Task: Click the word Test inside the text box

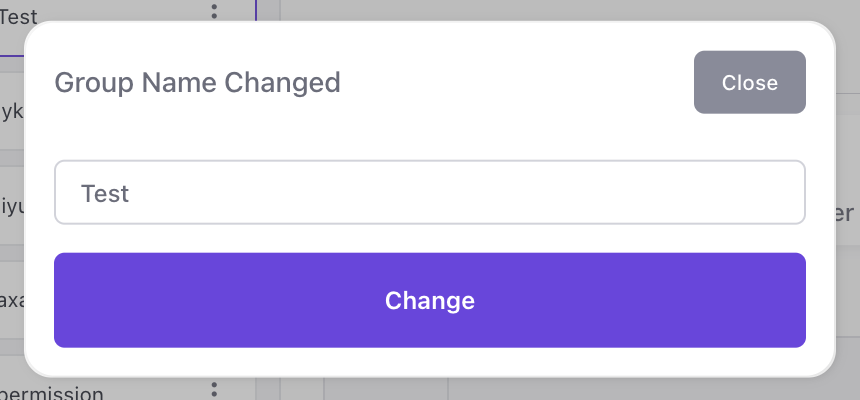Action: [105, 192]
